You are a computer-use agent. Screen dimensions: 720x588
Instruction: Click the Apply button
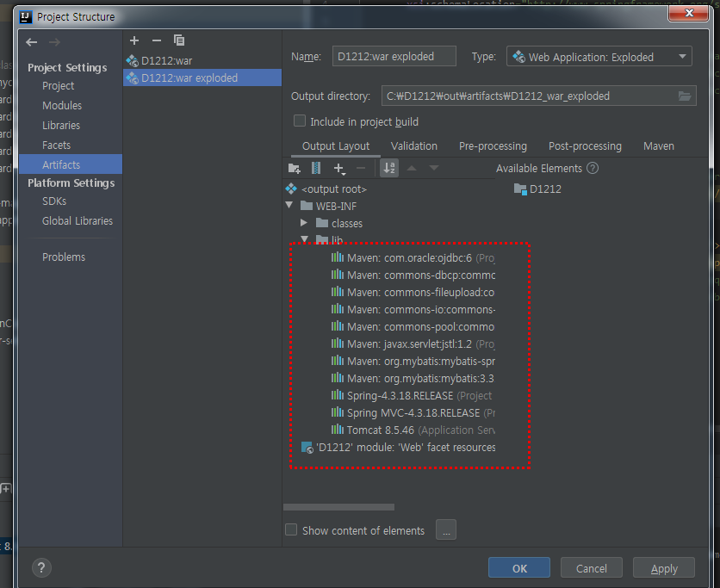point(663,568)
